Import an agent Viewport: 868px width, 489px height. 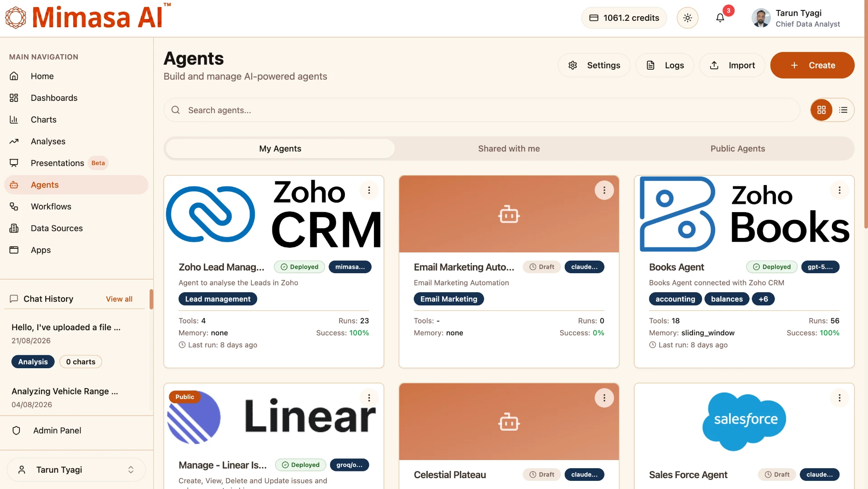[x=732, y=65]
